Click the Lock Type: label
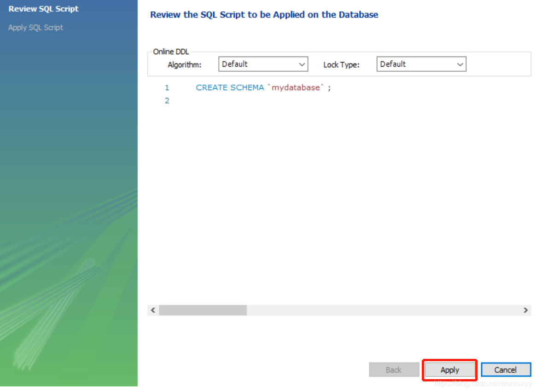 click(341, 65)
